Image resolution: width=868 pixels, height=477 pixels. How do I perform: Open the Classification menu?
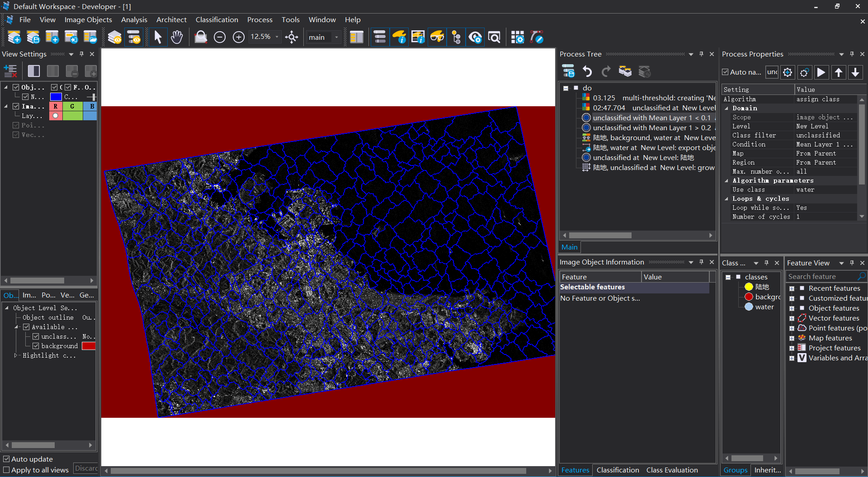pos(217,20)
